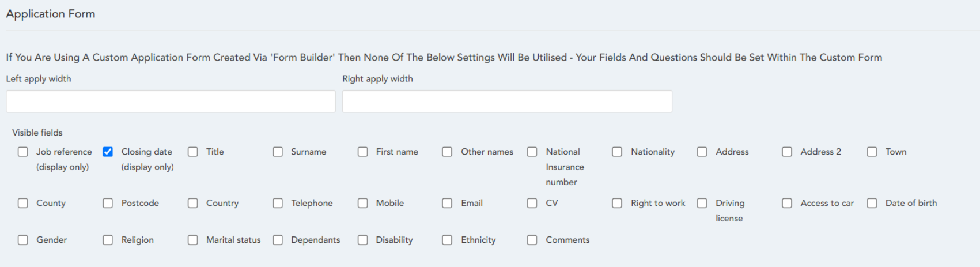
Task: Enable the Postcode visible field
Action: tap(108, 203)
